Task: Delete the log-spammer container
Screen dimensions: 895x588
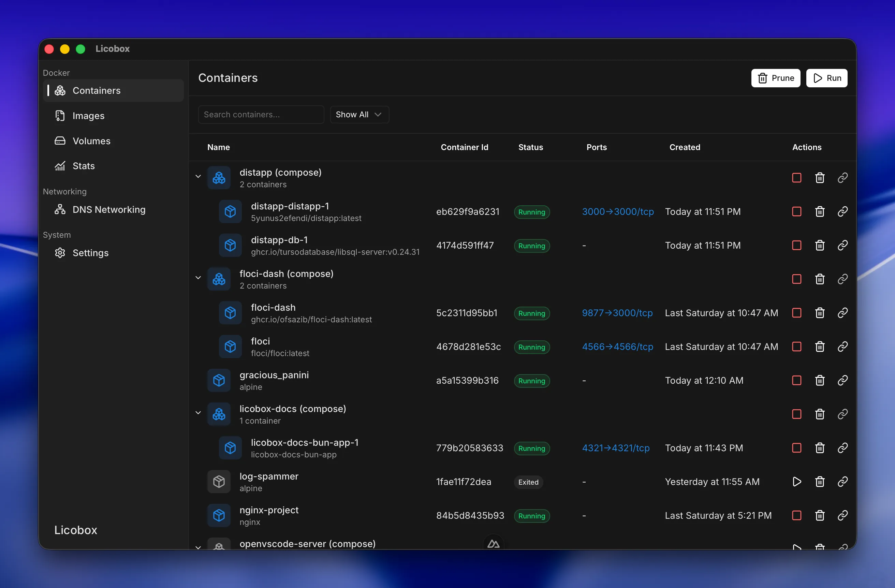Action: click(820, 482)
